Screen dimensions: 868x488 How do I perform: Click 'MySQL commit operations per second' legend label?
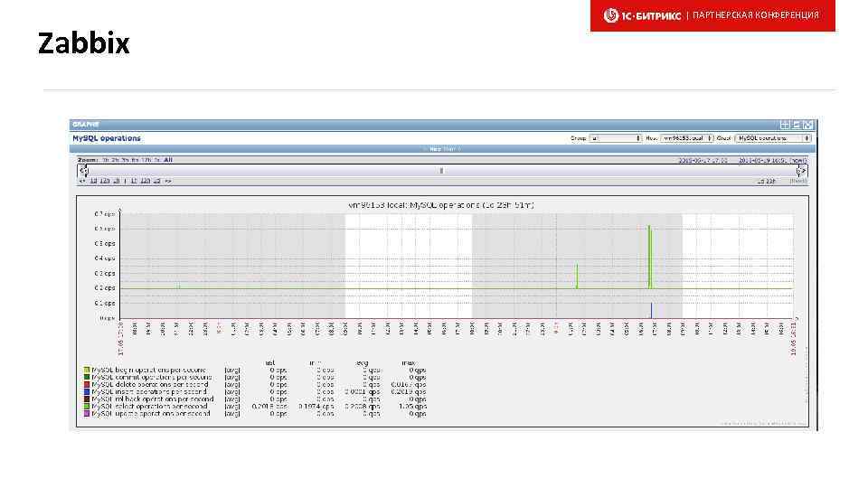[x=152, y=377]
